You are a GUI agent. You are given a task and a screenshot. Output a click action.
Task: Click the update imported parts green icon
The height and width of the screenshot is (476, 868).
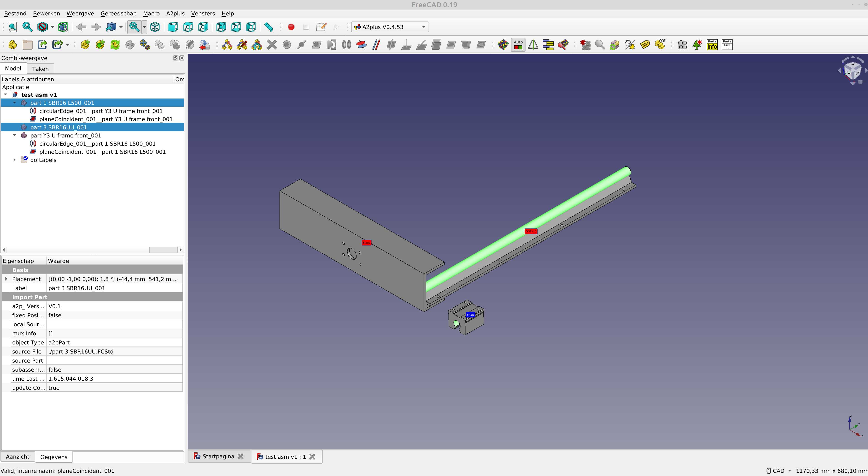[115, 45]
